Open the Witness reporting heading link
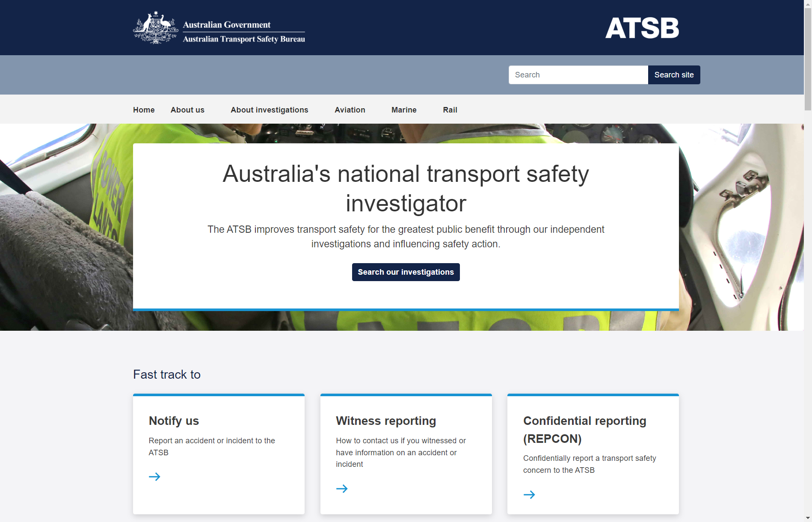The image size is (812, 522). tap(386, 421)
